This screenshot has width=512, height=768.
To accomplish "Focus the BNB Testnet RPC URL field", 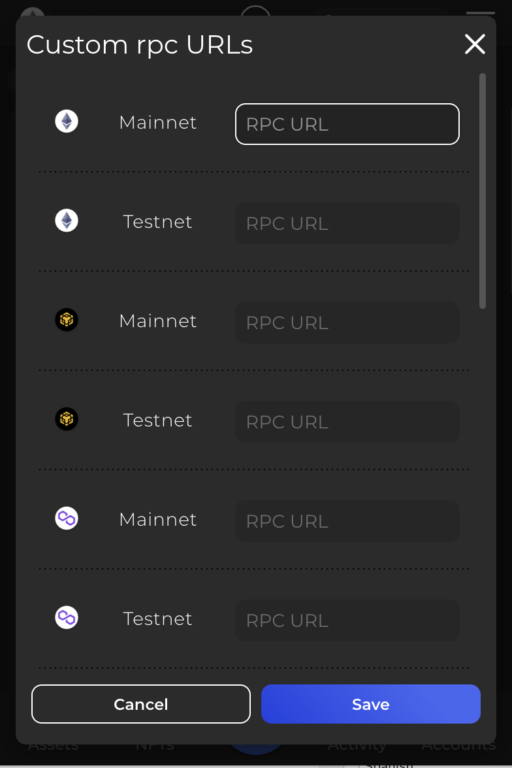I will point(347,422).
